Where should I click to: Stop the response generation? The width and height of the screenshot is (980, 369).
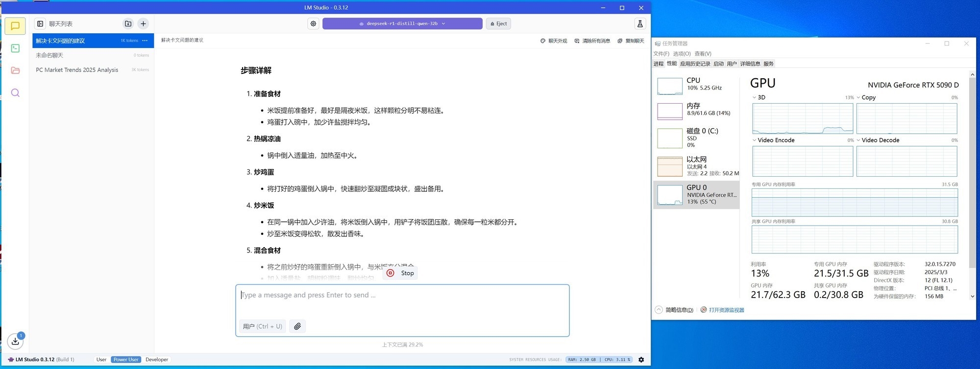coord(400,273)
